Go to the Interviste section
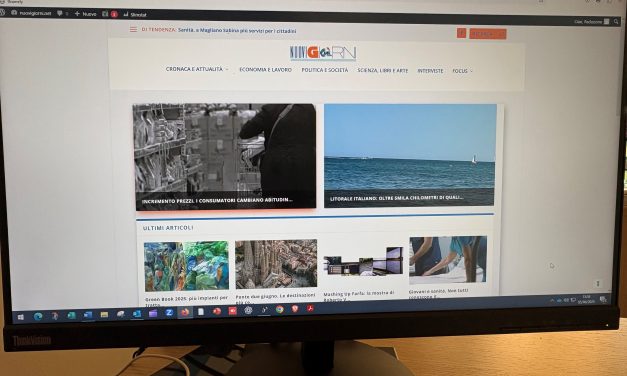The height and width of the screenshot is (376, 627). 430,71
